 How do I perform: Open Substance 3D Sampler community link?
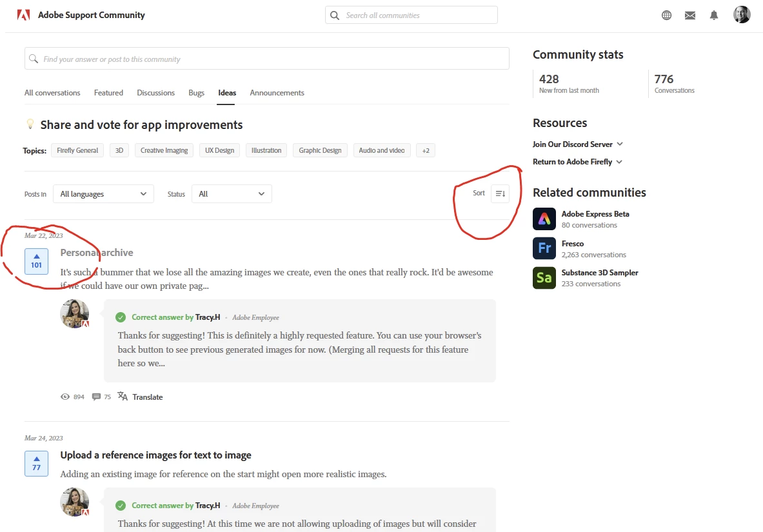point(600,273)
